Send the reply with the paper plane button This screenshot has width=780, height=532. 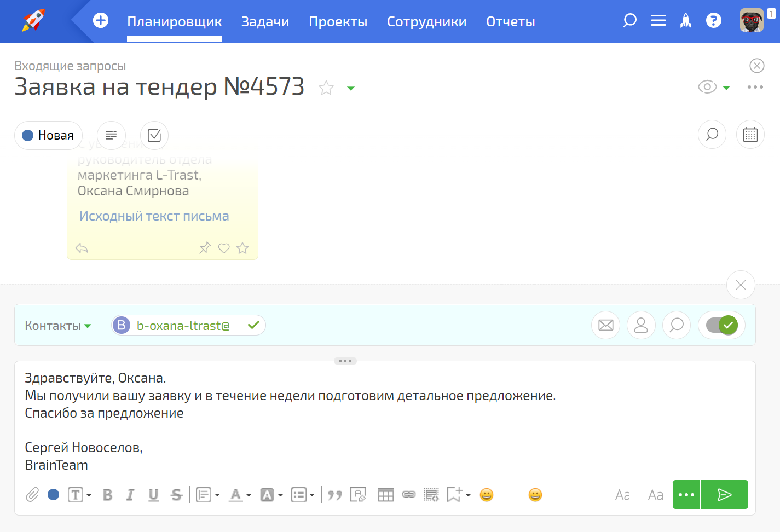(x=724, y=495)
